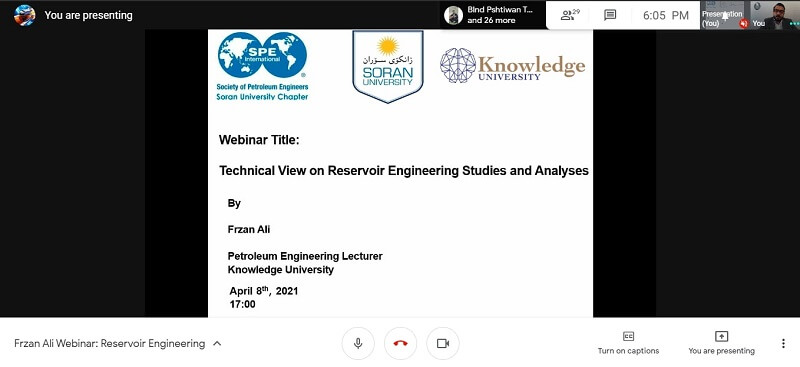Turn on captions

point(629,343)
